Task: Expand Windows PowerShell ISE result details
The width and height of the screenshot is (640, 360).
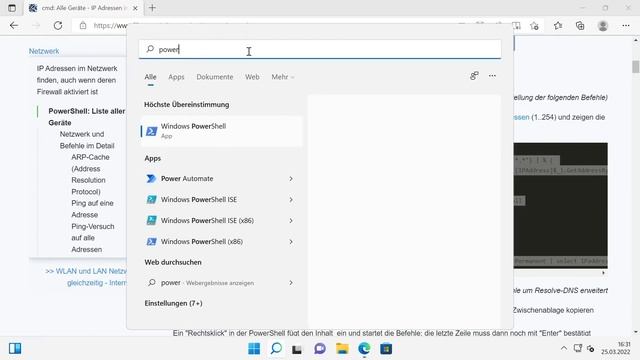Action: pos(291,200)
